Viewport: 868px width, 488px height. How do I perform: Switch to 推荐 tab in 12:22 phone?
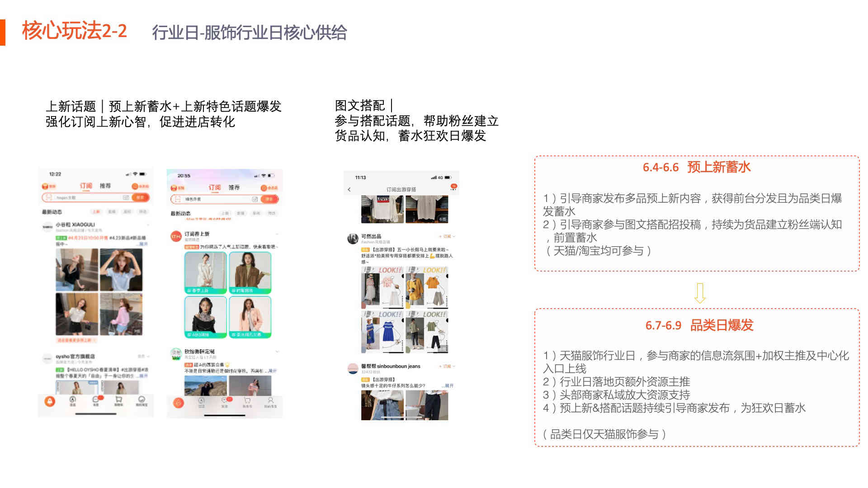[105, 186]
